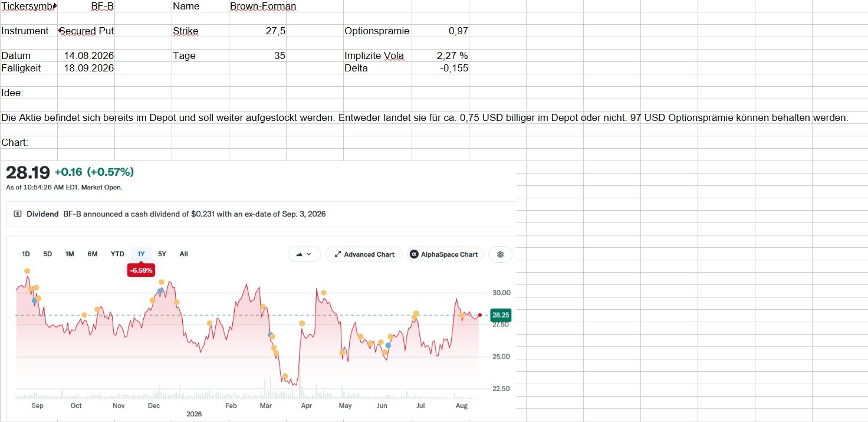This screenshot has height=422, width=868.
Task: Select the 1D time range tab
Action: tap(26, 254)
